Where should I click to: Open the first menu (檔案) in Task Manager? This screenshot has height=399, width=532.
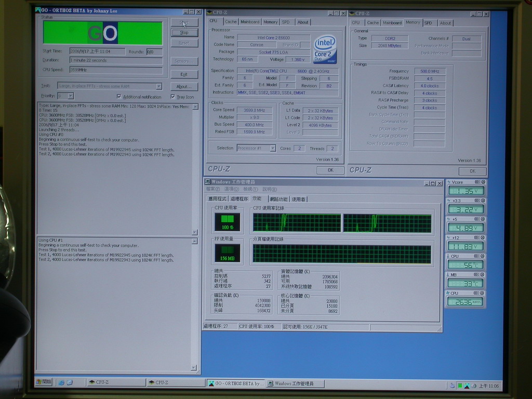pyautogui.click(x=212, y=189)
